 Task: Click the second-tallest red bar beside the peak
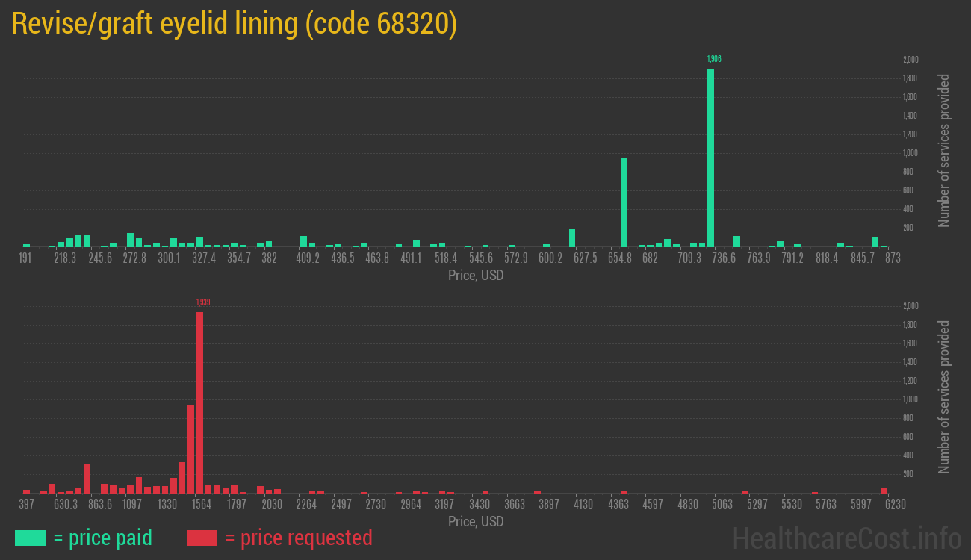point(190,448)
